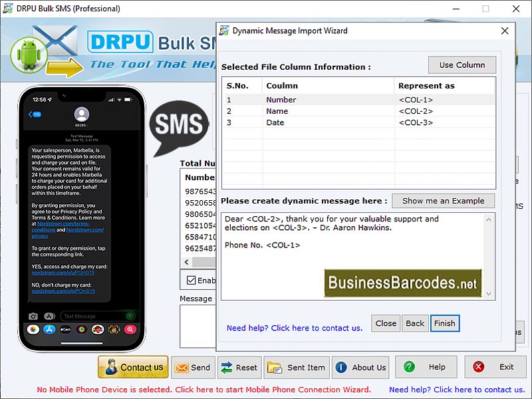
Task: Click Show me an Example
Action: 442,200
